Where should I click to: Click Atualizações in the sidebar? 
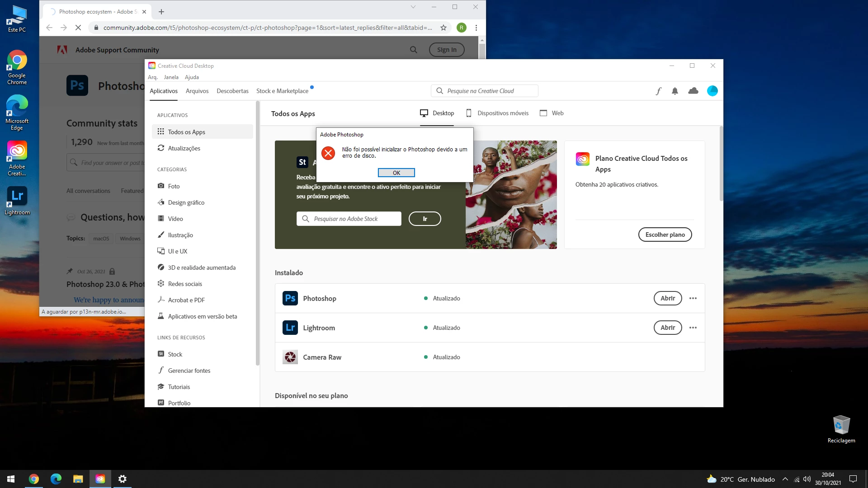click(x=184, y=148)
